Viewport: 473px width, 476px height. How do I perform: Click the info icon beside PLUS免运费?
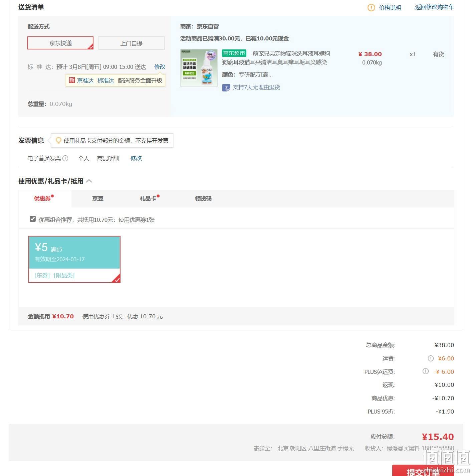[x=425, y=371]
